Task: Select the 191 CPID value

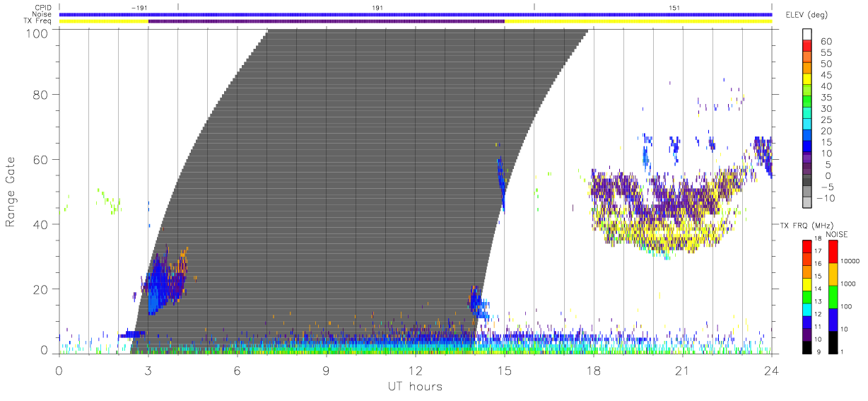Action: (377, 7)
